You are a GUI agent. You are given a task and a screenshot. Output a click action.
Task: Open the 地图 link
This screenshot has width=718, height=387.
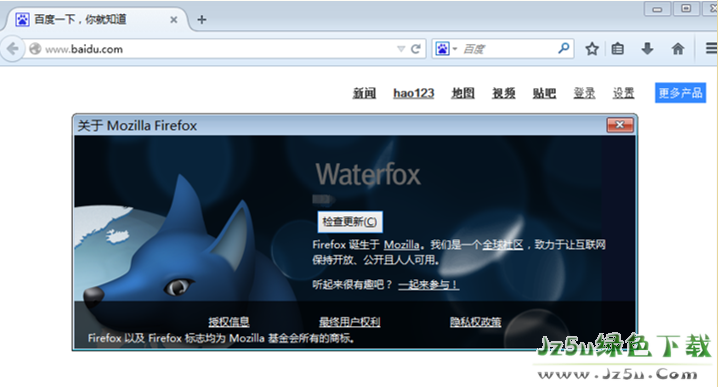(x=463, y=93)
